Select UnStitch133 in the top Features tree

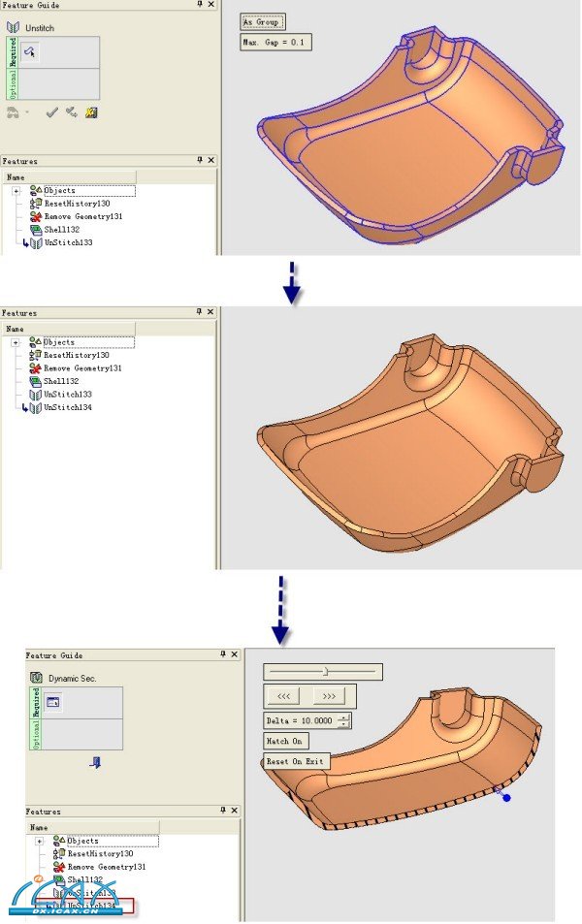[69, 242]
